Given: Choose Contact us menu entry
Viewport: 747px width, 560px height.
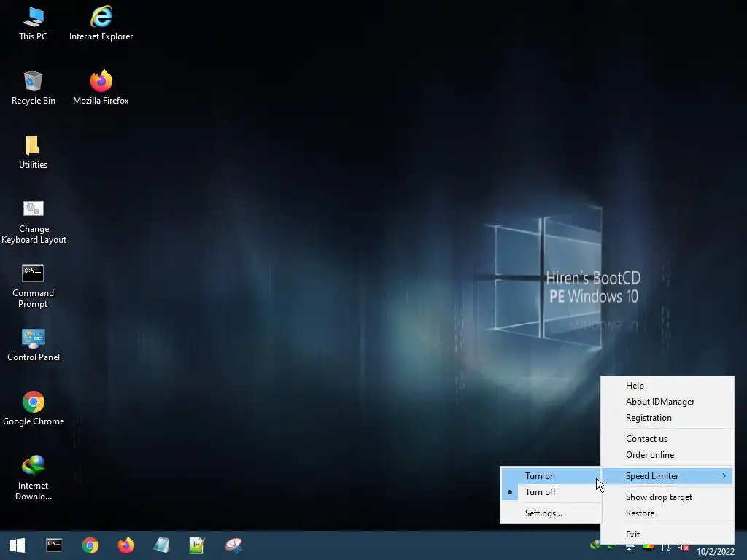Looking at the screenshot, I should [x=667, y=438].
